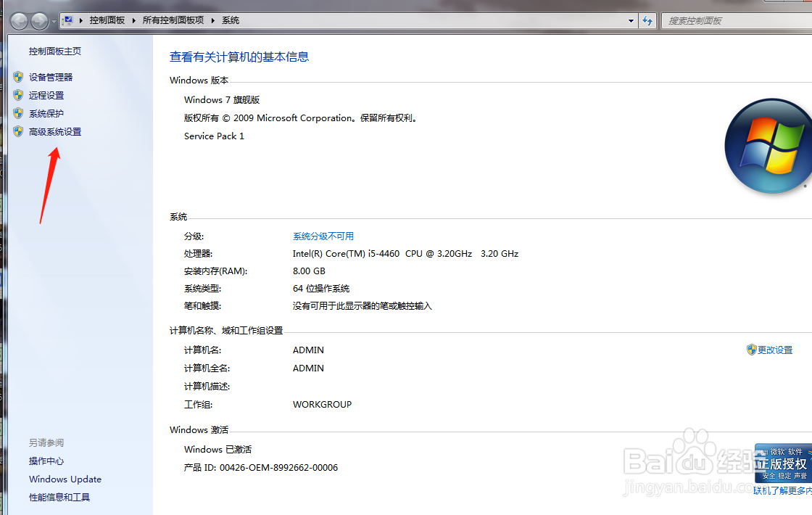Open 操作中心 link in sidebar
Viewport: 812px width, 515px height.
coord(46,461)
